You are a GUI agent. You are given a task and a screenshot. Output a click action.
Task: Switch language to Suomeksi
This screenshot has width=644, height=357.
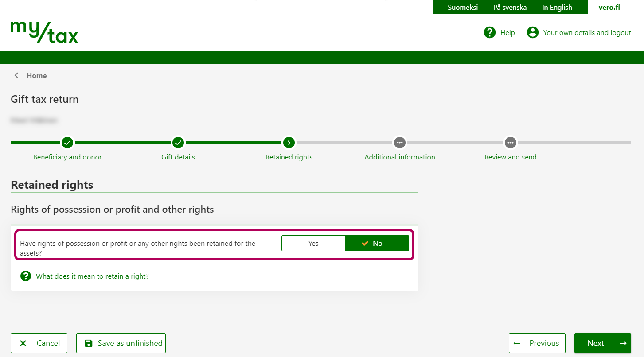(x=463, y=7)
